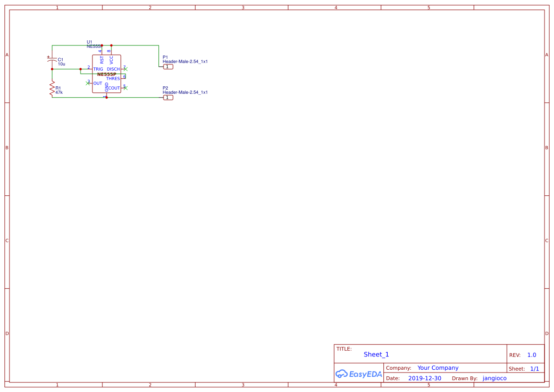Image resolution: width=554 pixels, height=392 pixels.
Task: Click the junction dot on the GND net wire
Action: pyautogui.click(x=107, y=98)
